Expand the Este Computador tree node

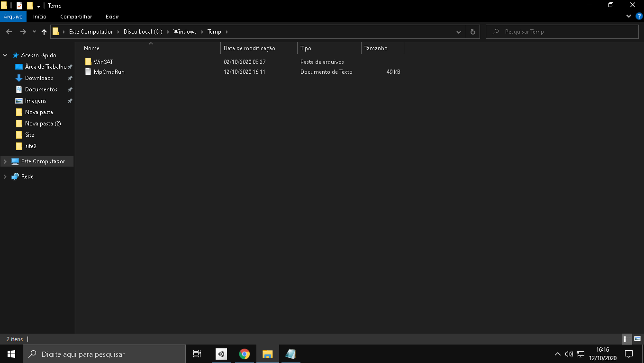5,161
